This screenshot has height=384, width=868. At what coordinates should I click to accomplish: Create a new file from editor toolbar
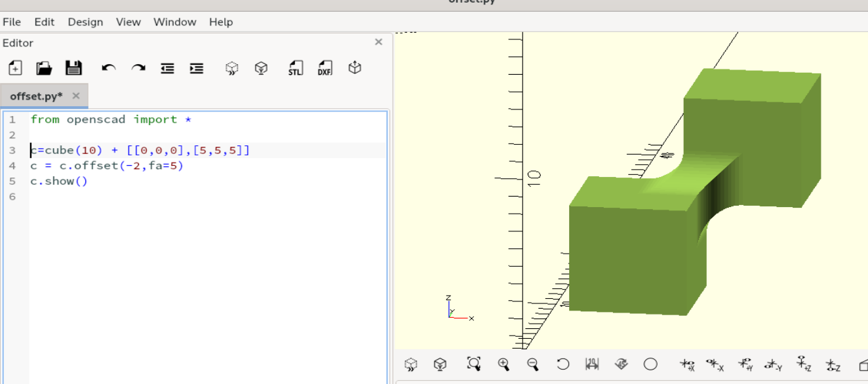coord(15,68)
